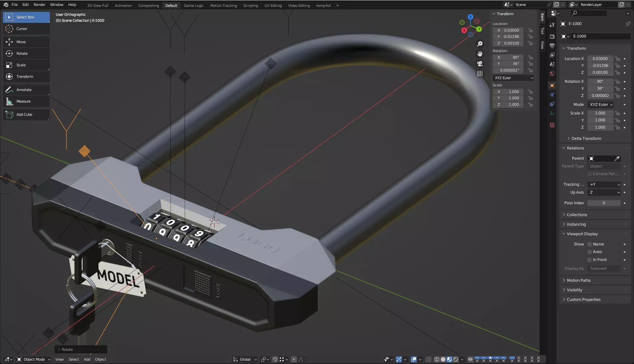634x364 pixels.
Task: Add a new workspace tab plus
Action: click(x=337, y=6)
